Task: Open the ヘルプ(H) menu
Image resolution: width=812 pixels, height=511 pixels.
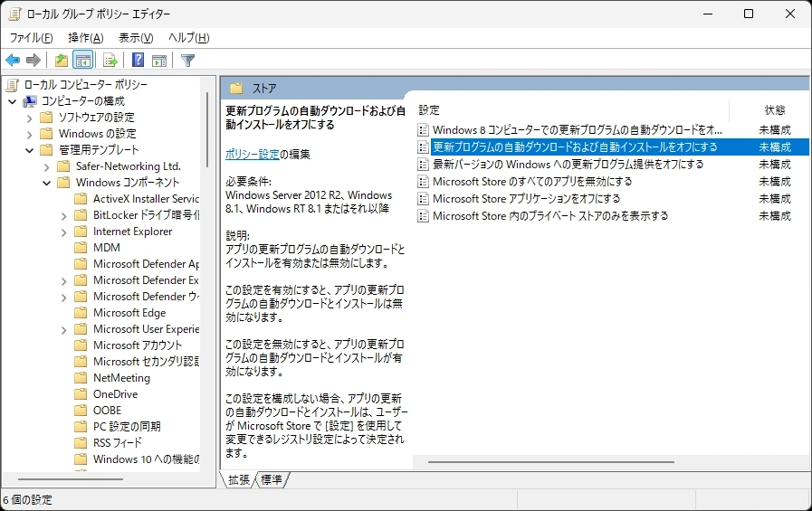Action: pos(188,38)
